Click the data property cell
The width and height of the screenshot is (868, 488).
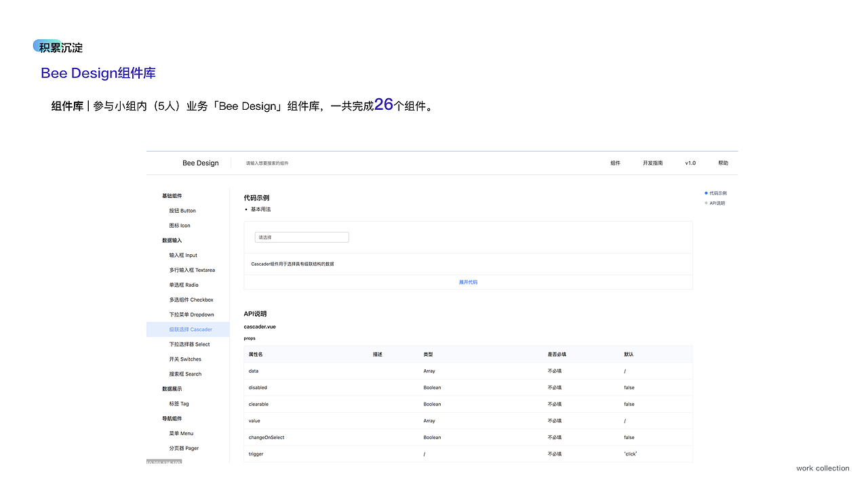point(254,371)
